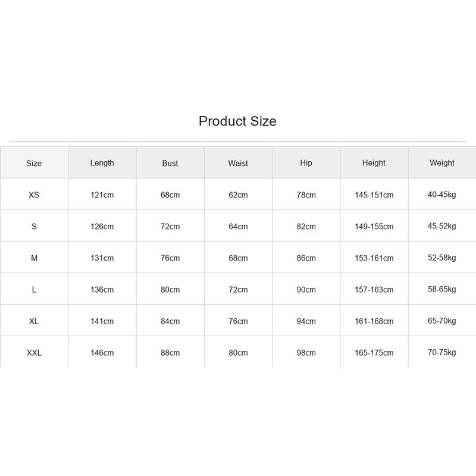Click the Weight column header
The height and width of the screenshot is (476, 476).
point(442,163)
